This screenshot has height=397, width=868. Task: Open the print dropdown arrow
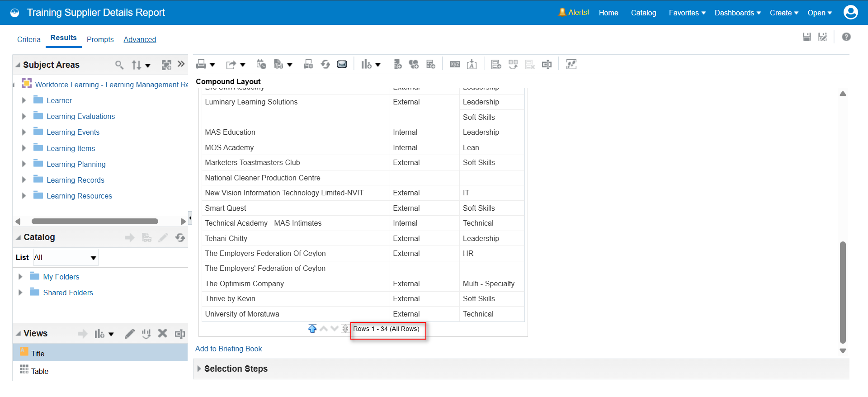click(212, 65)
